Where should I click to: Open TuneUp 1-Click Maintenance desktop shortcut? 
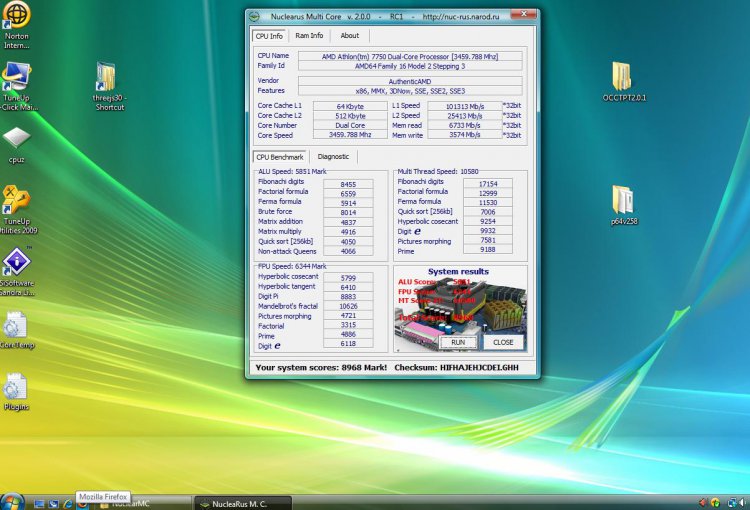[17, 87]
